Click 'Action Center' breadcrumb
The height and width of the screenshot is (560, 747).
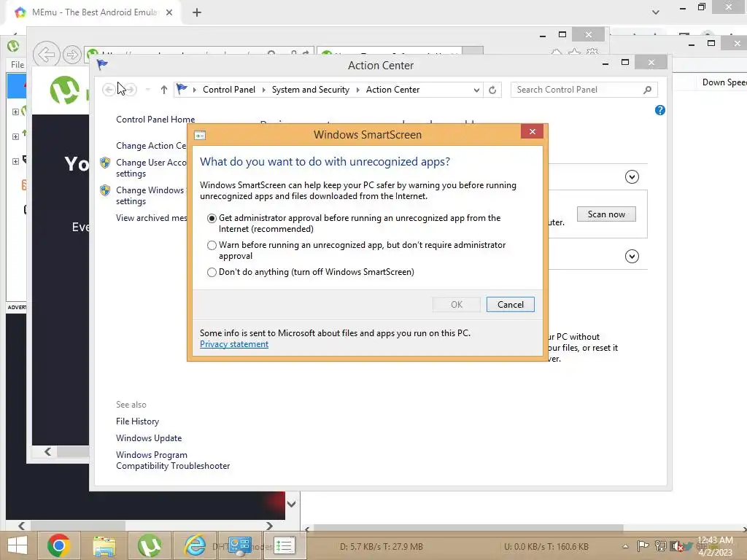(392, 90)
